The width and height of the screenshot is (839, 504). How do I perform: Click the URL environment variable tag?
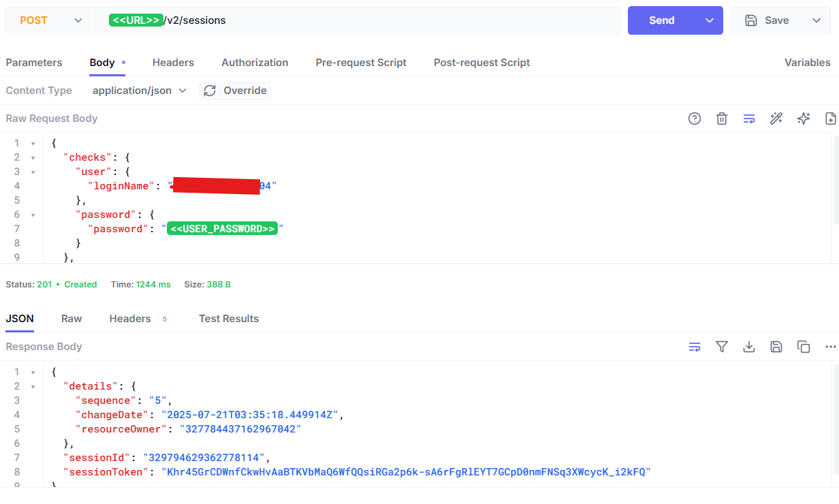136,20
